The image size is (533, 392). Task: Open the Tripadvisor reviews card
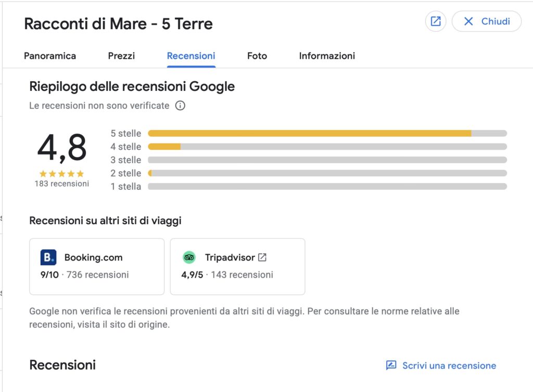tap(237, 266)
